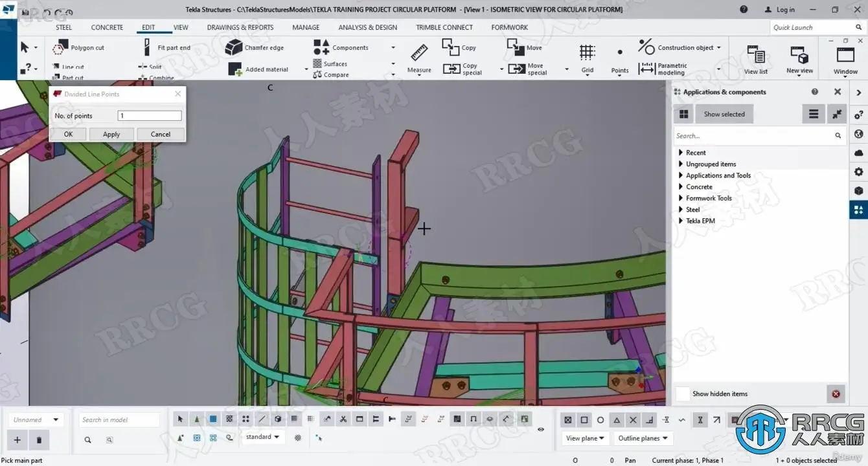Toggle the empty square snap switch

click(584, 419)
